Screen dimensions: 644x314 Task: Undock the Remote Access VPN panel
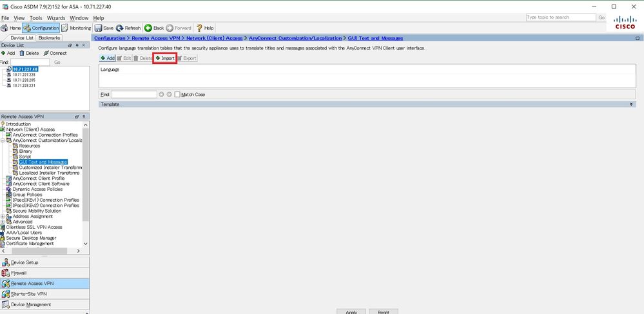pos(77,116)
